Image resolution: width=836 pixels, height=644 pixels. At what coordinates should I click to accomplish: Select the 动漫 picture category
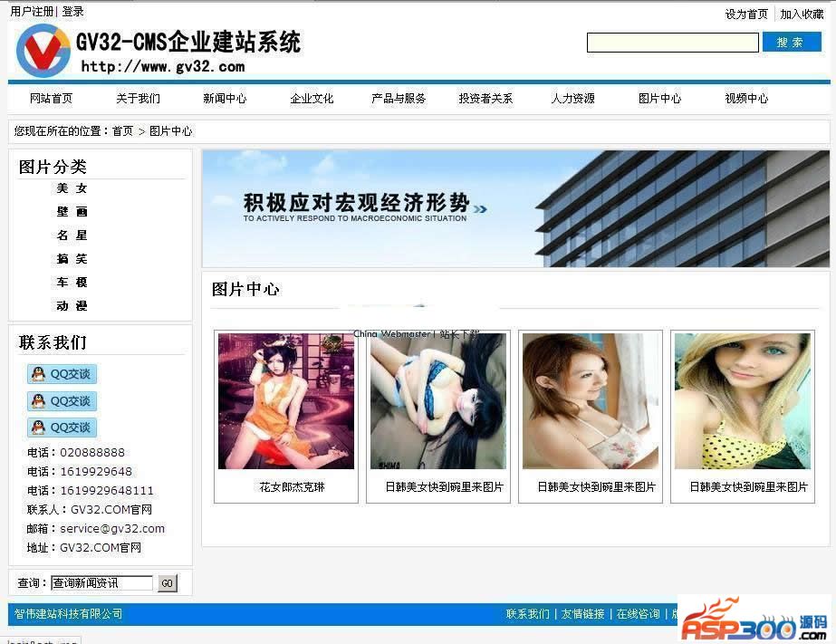(x=72, y=305)
